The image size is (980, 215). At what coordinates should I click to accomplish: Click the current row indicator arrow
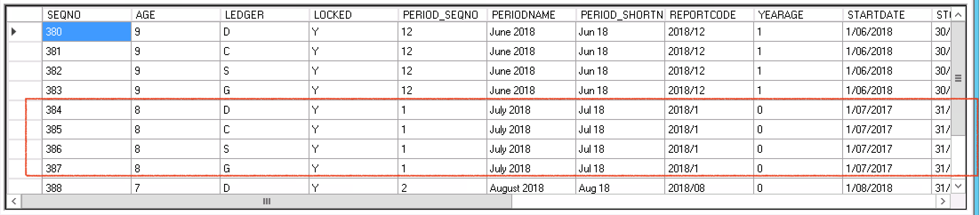point(14,32)
